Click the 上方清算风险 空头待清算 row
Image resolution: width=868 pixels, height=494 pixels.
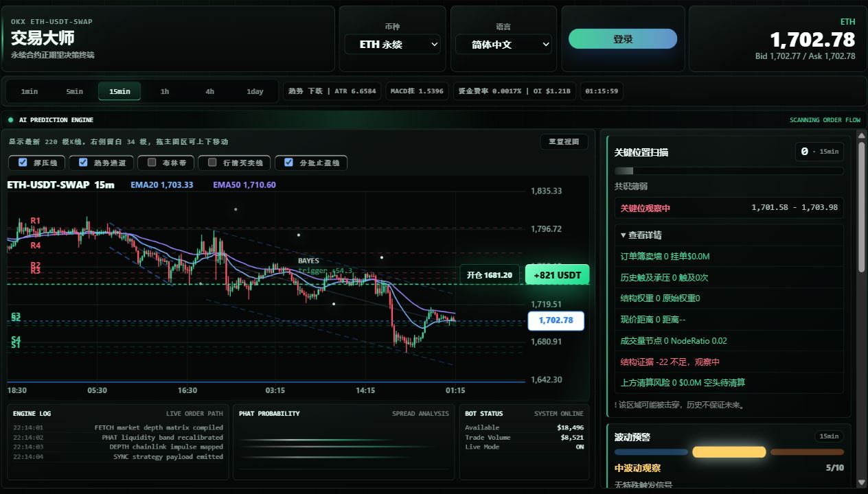[729, 383]
